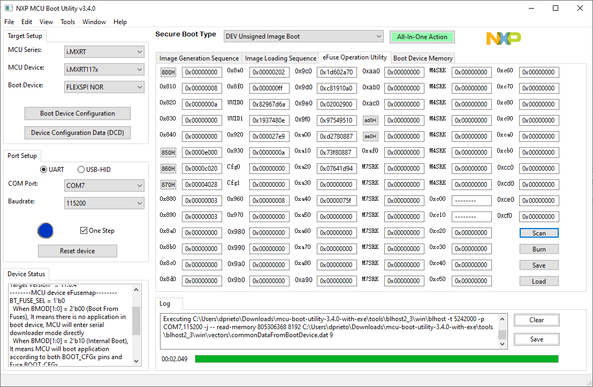Open the MCU Series dropdown
593x387 pixels.
tap(104, 51)
